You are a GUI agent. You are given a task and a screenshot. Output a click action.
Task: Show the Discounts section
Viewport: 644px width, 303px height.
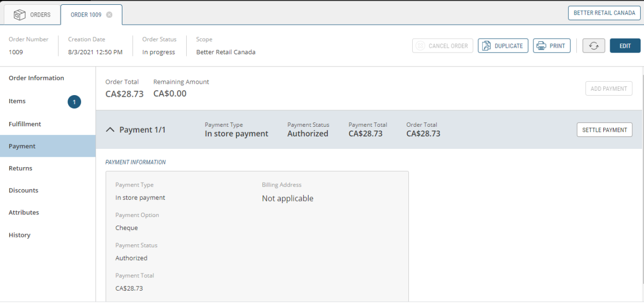tap(24, 190)
